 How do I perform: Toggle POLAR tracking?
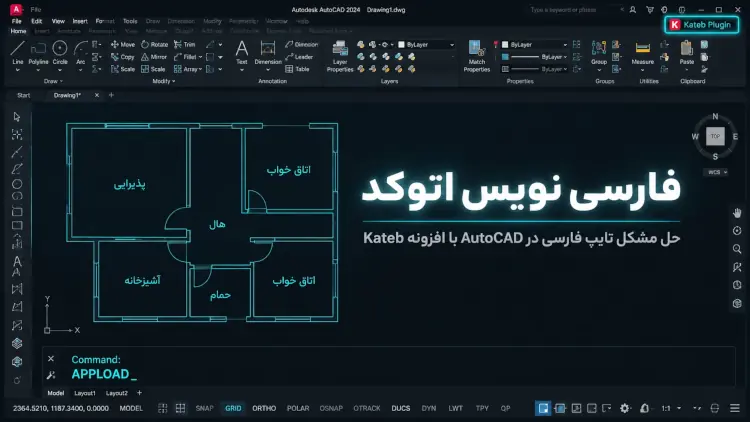click(x=298, y=408)
